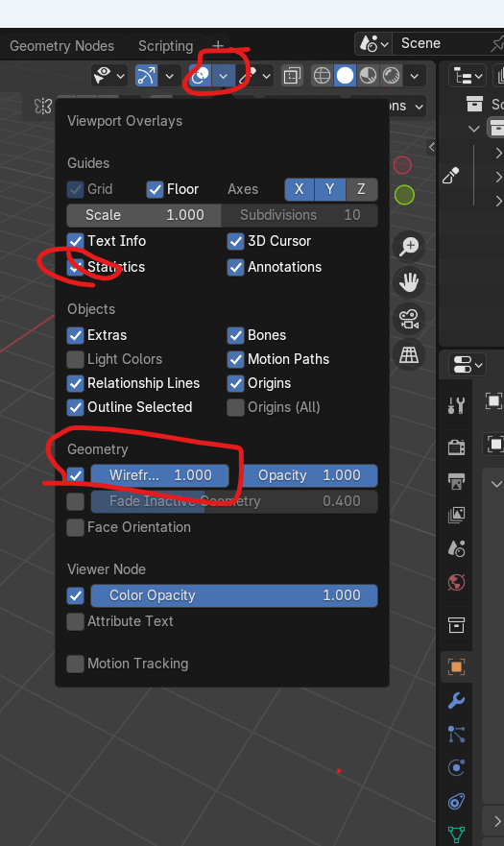Switch to Solid viewport shading

point(345,76)
